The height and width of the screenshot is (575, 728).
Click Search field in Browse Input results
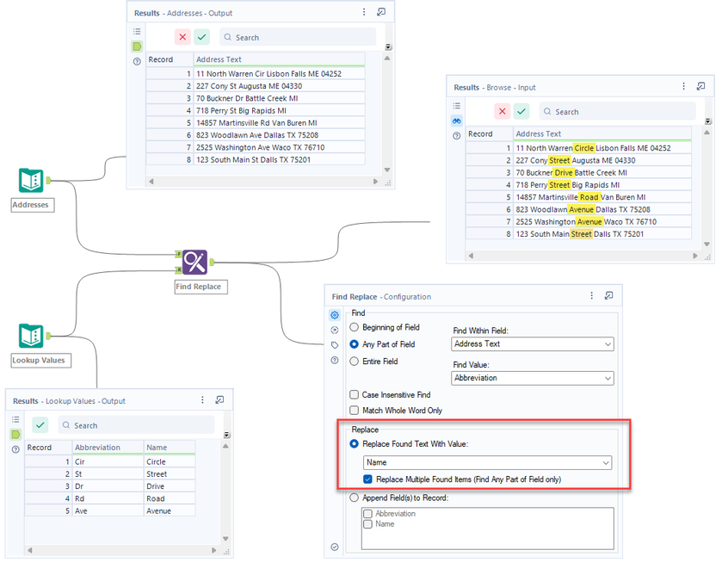[x=618, y=111]
